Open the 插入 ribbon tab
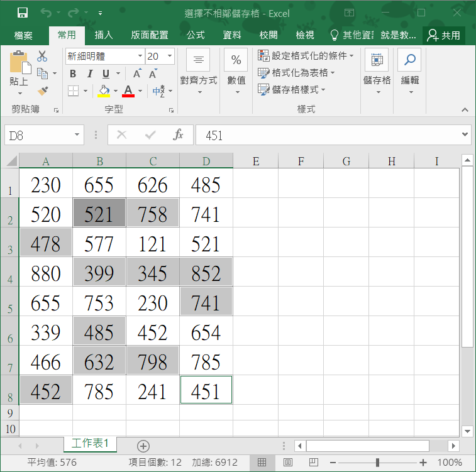The height and width of the screenshot is (472, 476). 104,35
